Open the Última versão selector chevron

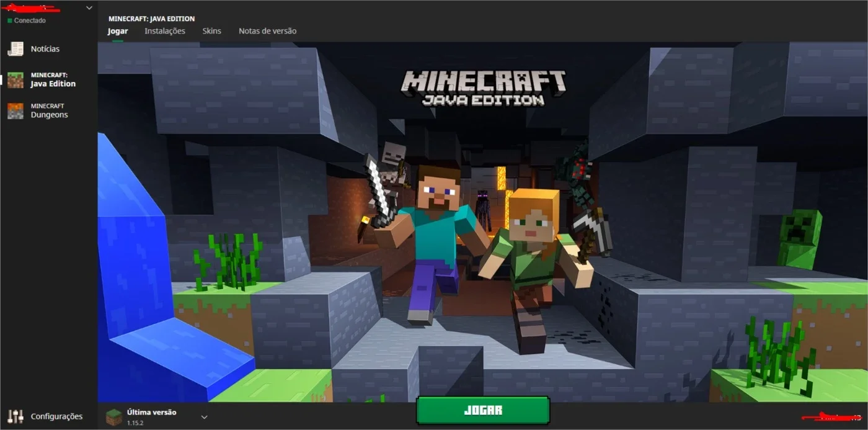point(204,417)
